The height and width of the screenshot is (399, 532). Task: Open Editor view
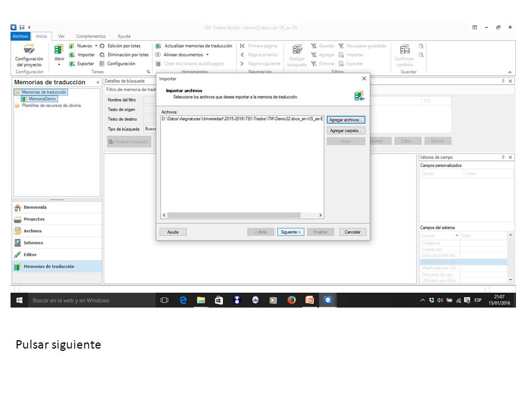point(57,255)
